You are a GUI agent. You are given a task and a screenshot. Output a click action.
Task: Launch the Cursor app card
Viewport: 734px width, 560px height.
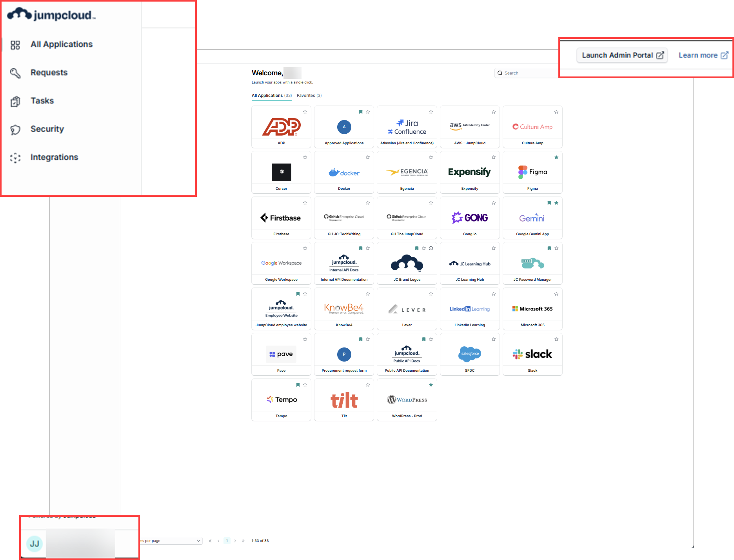pyautogui.click(x=281, y=172)
